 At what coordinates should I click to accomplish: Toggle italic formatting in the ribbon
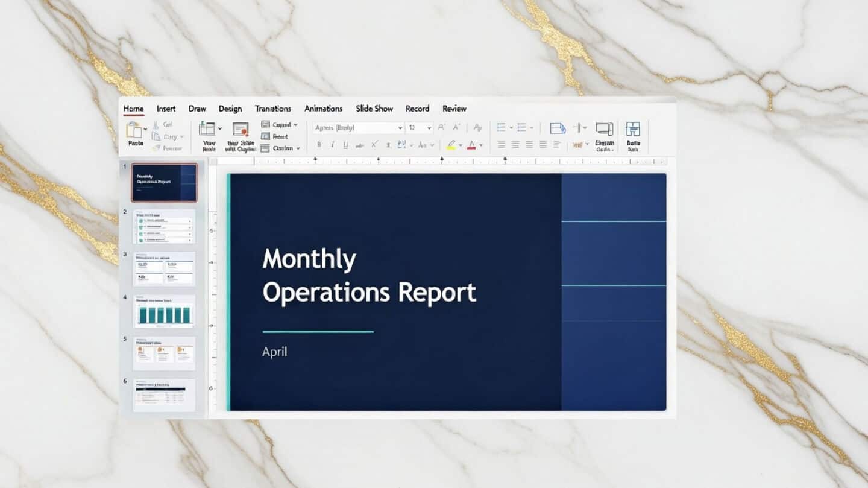tap(333, 145)
